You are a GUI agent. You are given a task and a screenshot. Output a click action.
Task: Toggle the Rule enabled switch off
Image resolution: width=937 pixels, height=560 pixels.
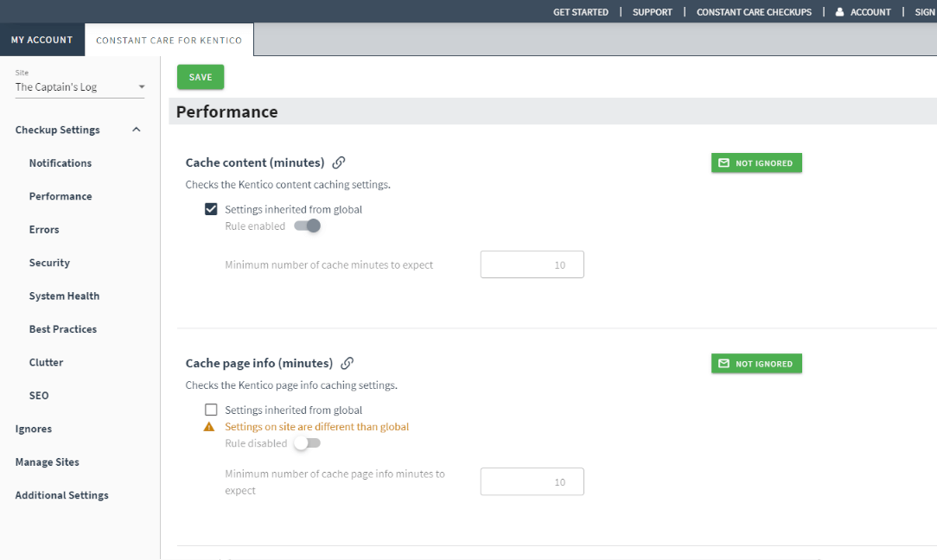[308, 226]
